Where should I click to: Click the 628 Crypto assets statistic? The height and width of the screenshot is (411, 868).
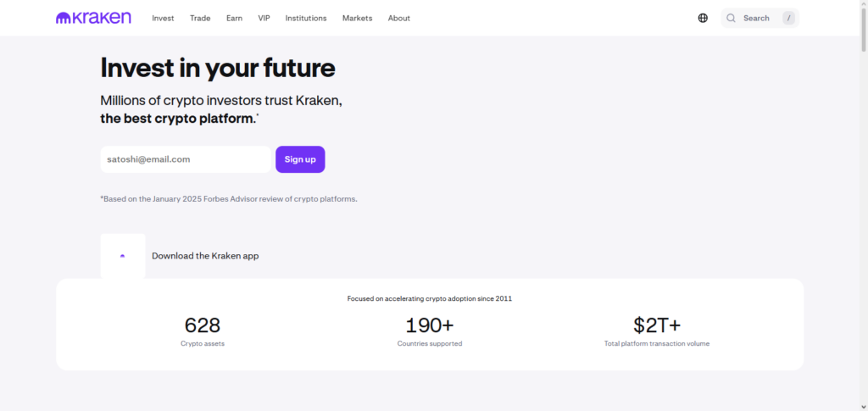click(x=203, y=330)
